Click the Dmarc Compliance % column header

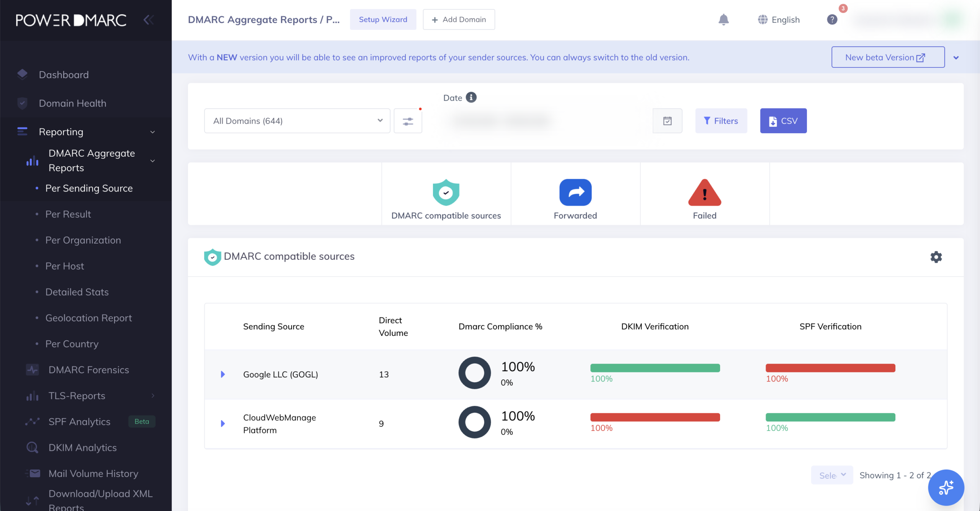pos(500,326)
